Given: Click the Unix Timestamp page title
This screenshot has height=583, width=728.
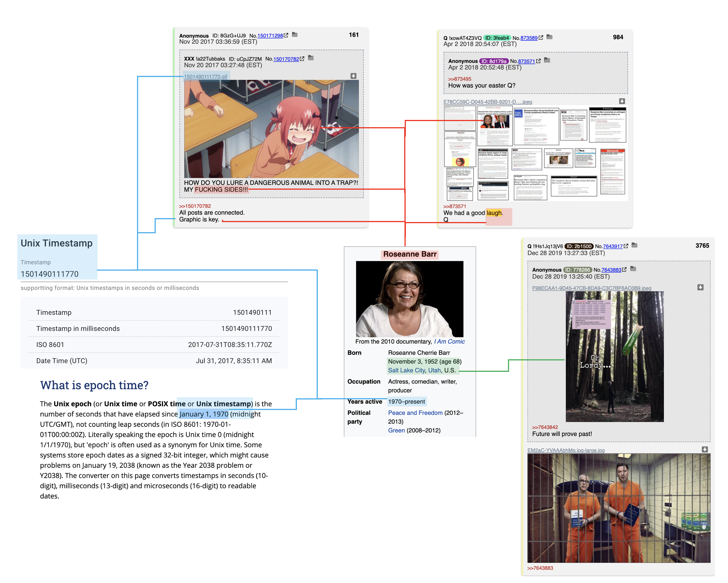Looking at the screenshot, I should [x=56, y=243].
